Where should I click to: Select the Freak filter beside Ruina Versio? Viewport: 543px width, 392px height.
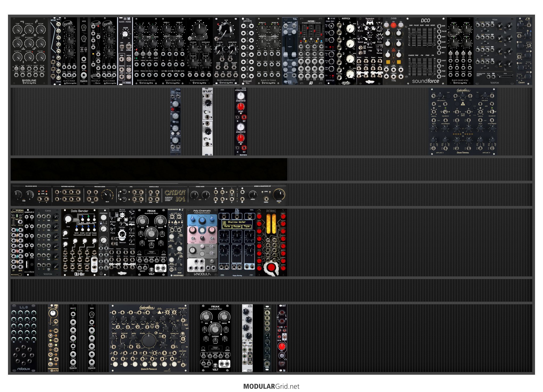tap(152, 242)
